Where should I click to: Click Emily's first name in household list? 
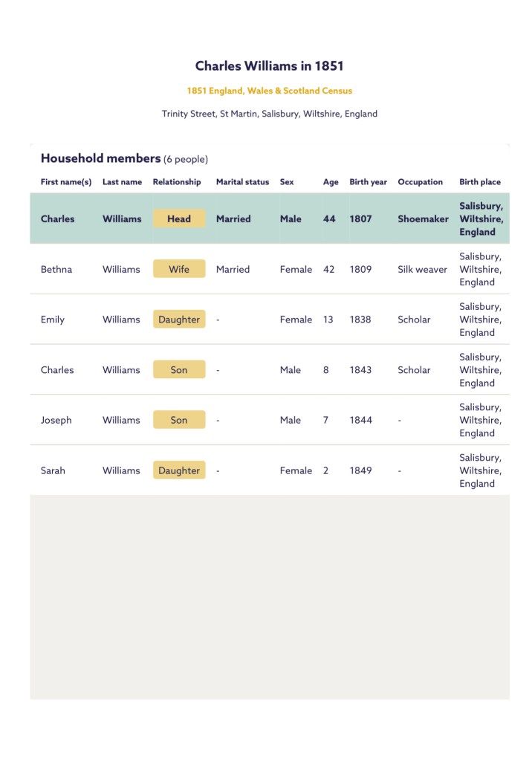[53, 320]
